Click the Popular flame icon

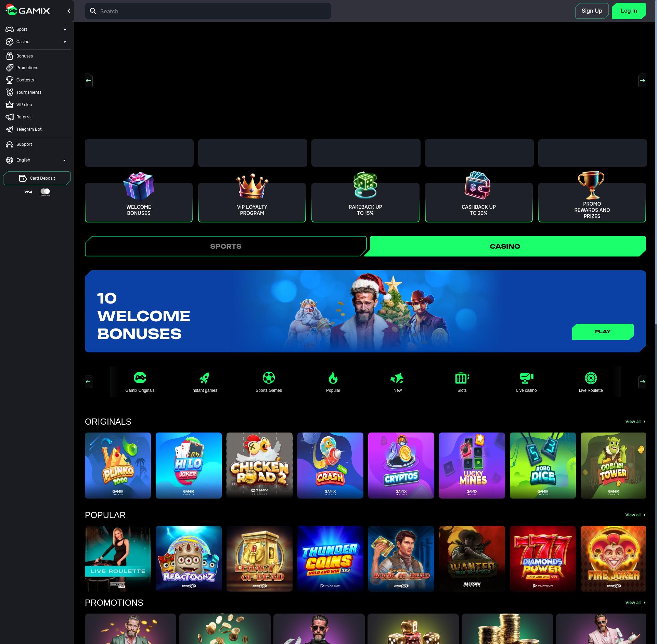pyautogui.click(x=333, y=378)
